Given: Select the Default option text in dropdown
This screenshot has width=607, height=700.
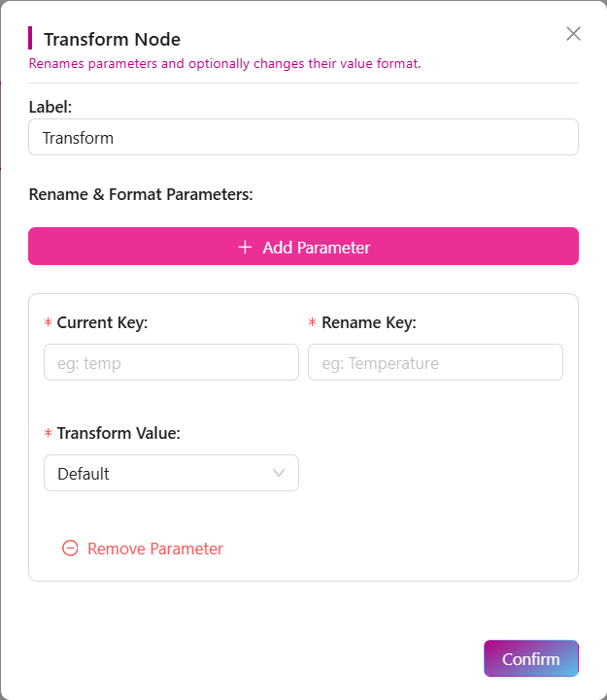Looking at the screenshot, I should click(84, 474).
